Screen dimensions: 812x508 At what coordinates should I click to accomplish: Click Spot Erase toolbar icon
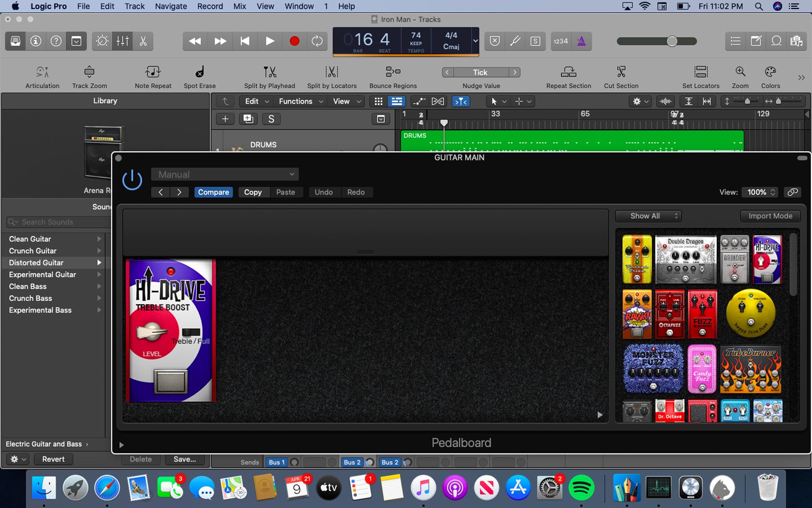(x=200, y=72)
